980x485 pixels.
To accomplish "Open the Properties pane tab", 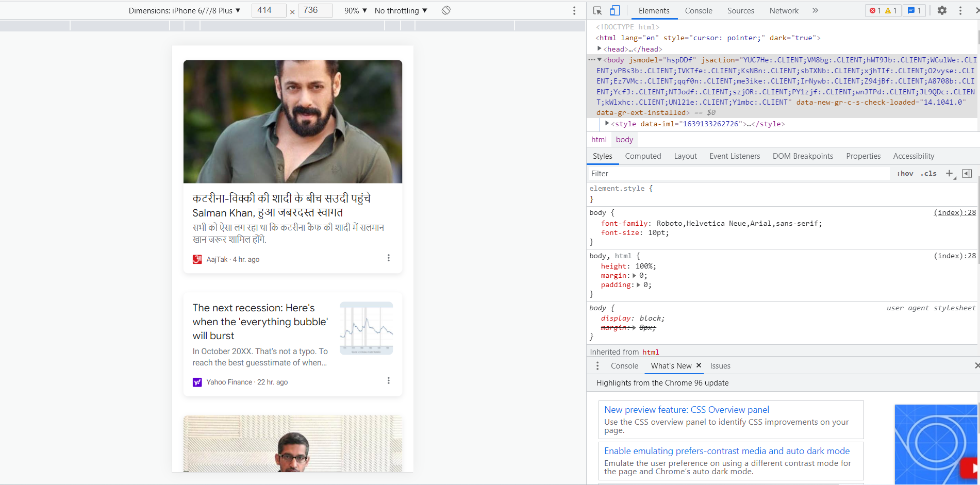I will tap(863, 156).
